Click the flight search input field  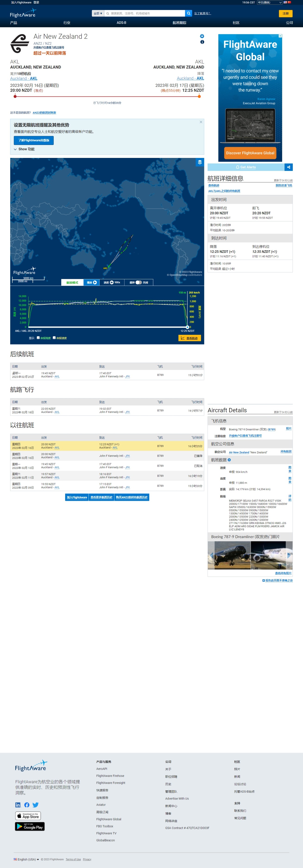tap(145, 13)
